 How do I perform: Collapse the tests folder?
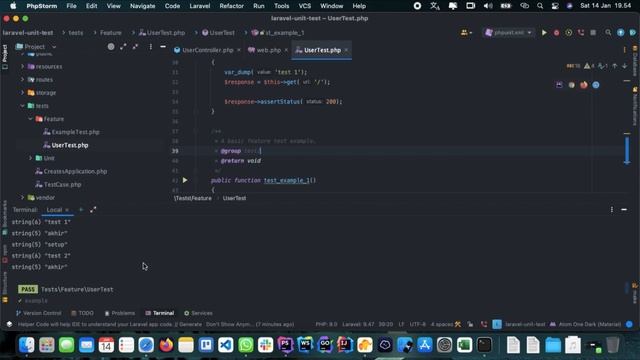point(22,106)
